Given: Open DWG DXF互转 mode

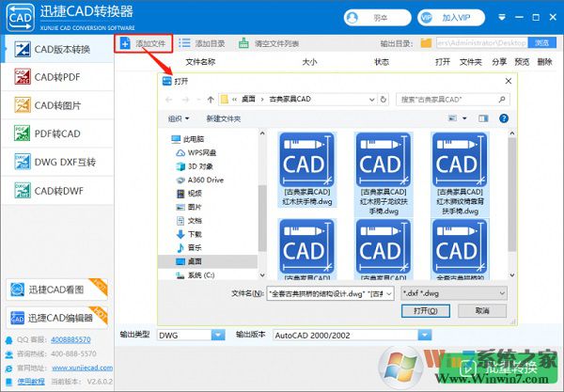Looking at the screenshot, I should pyautogui.click(x=57, y=163).
